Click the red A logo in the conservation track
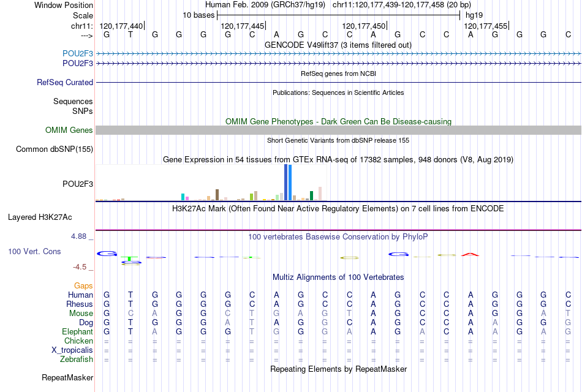Screen dimensions: 582x392 (471, 254)
